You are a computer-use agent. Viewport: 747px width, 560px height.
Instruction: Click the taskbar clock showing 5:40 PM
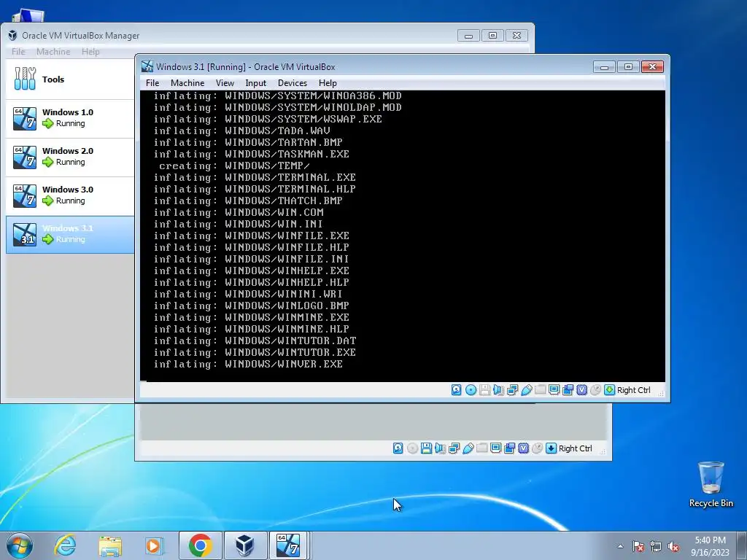click(x=710, y=546)
